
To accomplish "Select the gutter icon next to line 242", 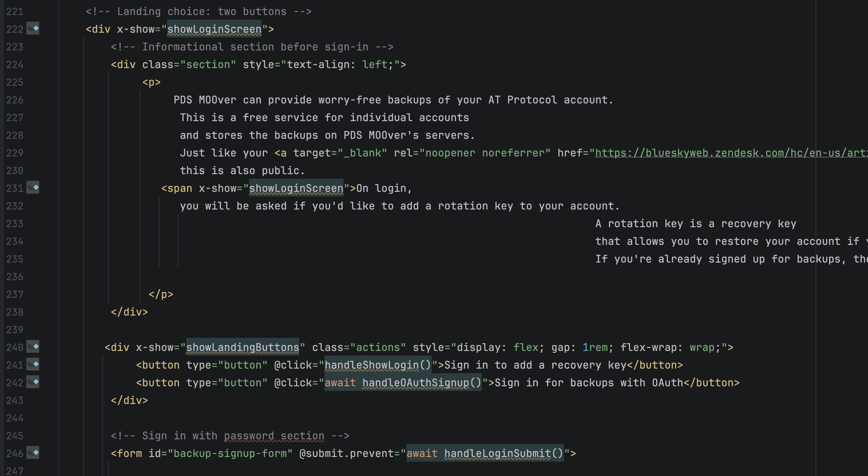I will 33,382.
